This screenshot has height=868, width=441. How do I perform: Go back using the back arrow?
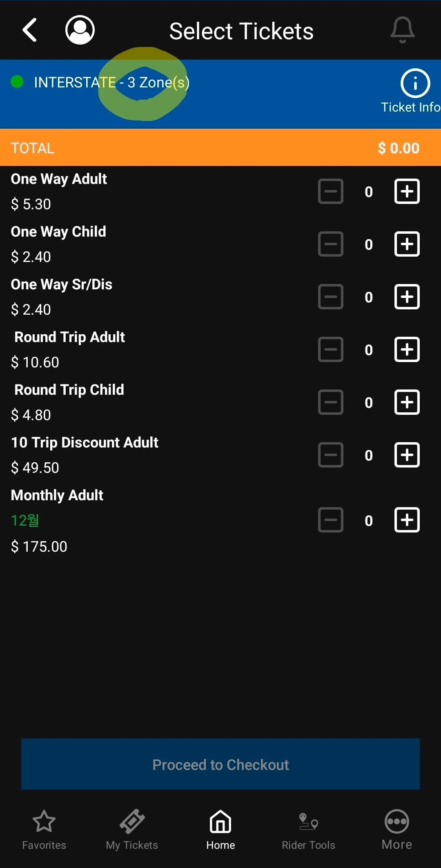pos(30,30)
